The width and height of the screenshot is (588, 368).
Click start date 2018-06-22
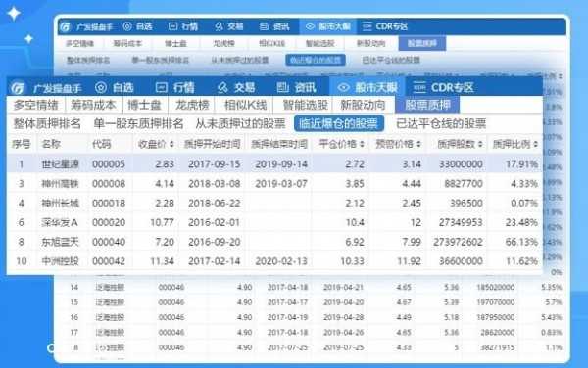tap(214, 204)
